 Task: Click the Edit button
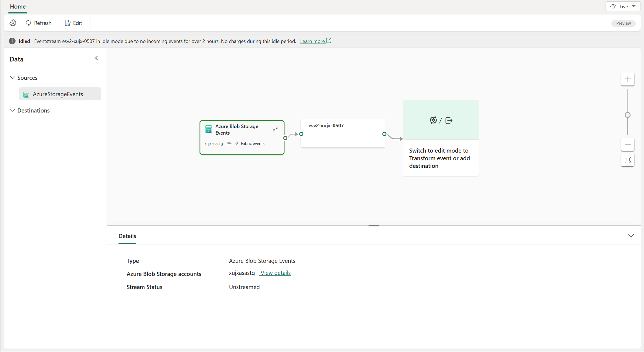coord(74,23)
